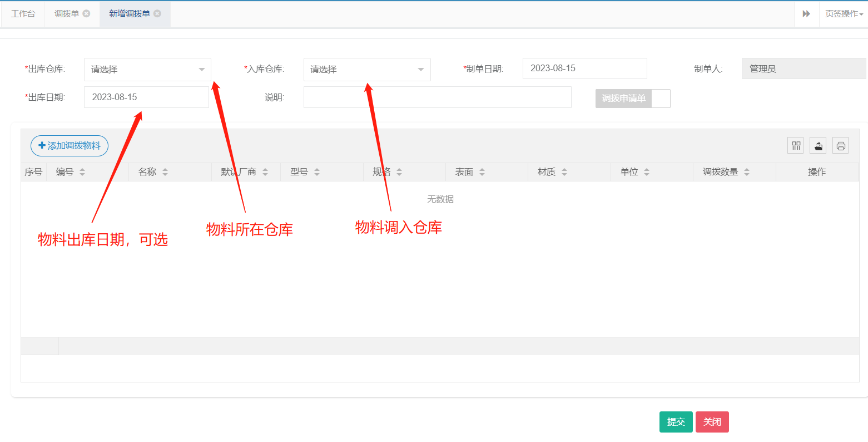Screen dimensions: 868x442
Task: Sort by the 型号 column arrows
Action: [x=317, y=172]
